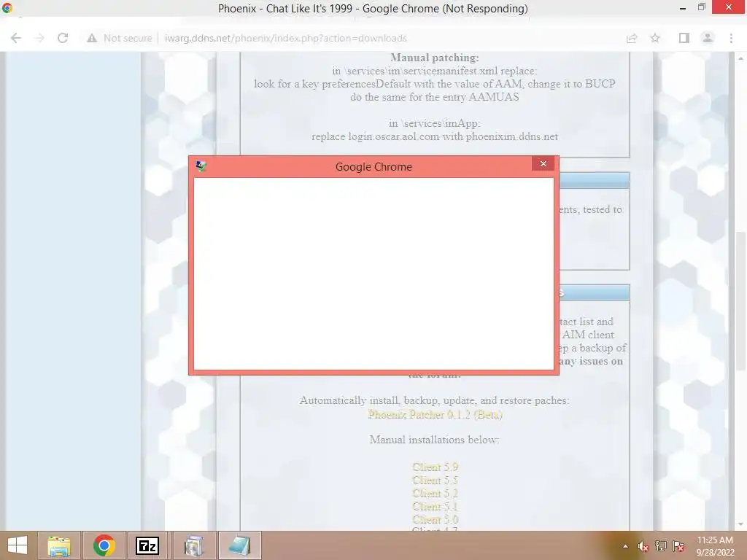Open Phoenix Patcher 0.1.2 (Beta) link
Viewport: 747px width, 560px height.
[435, 414]
